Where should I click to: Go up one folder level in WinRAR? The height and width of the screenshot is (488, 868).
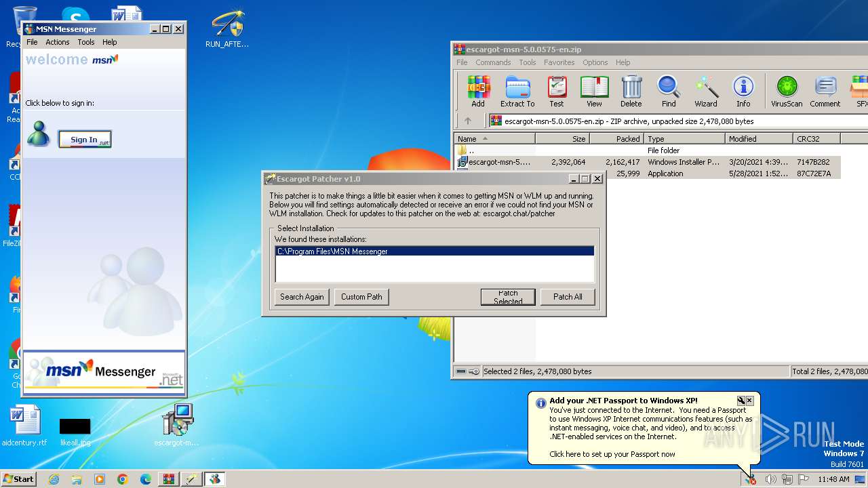[x=467, y=121]
